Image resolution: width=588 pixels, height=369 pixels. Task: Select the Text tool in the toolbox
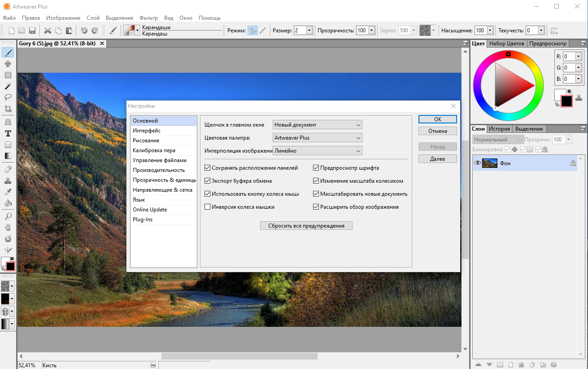[8, 133]
